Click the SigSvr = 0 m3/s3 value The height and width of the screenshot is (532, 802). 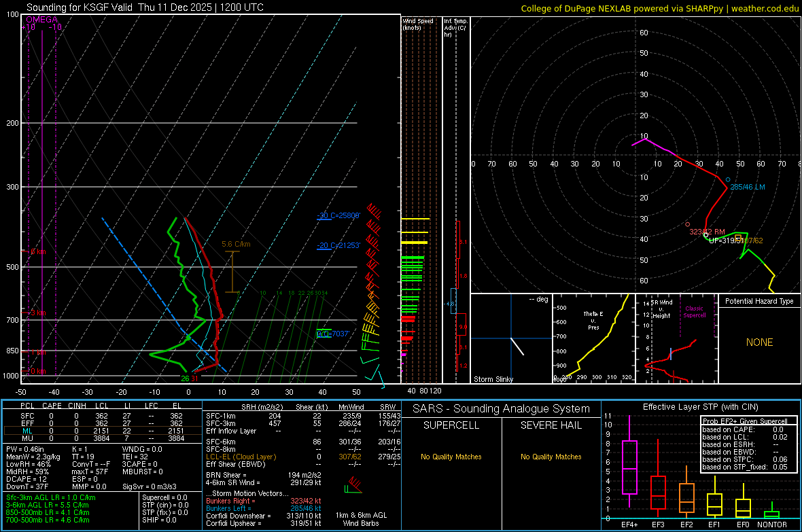(x=150, y=486)
